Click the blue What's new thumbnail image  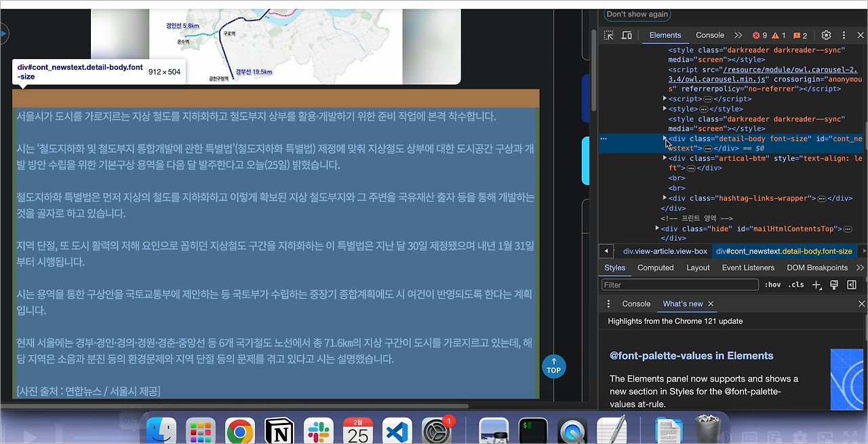coord(846,380)
